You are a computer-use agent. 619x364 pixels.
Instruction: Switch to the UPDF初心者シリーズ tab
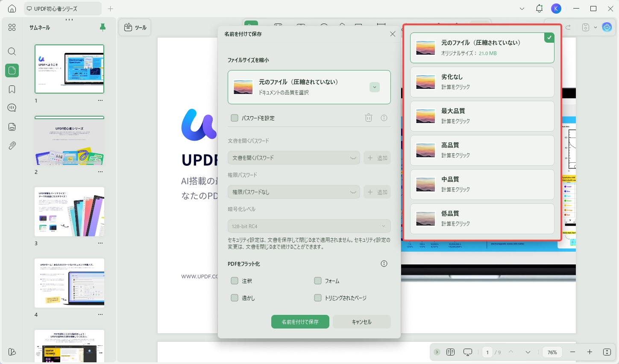coord(62,9)
